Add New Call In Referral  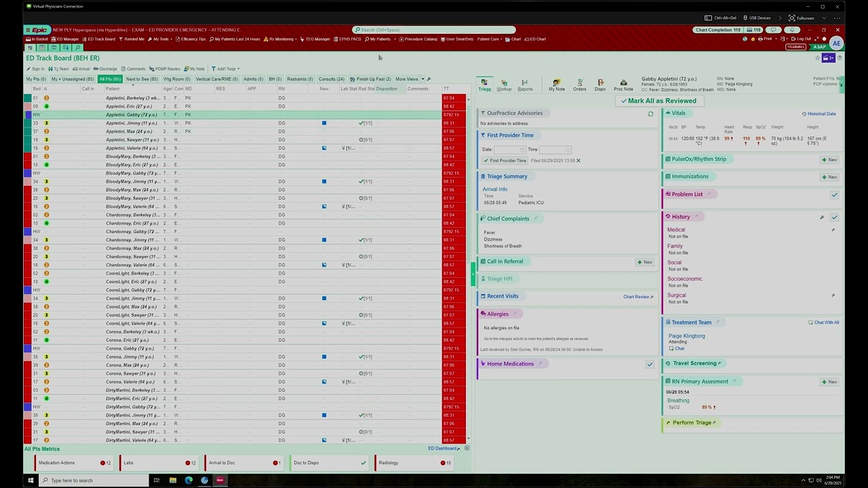coord(644,262)
